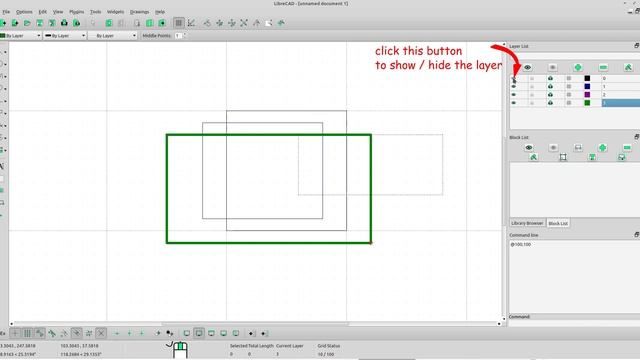Open the Plugins menu
This screenshot has height=360, width=640.
click(76, 12)
